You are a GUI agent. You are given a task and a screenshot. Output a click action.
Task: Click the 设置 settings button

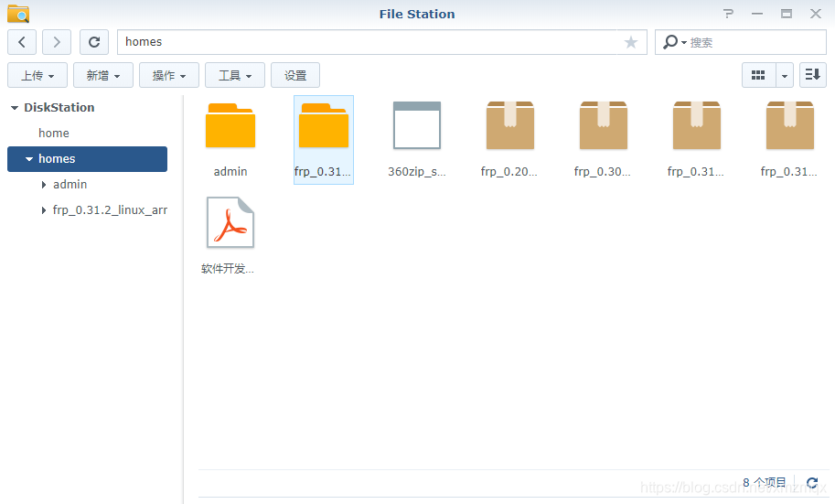coord(295,75)
